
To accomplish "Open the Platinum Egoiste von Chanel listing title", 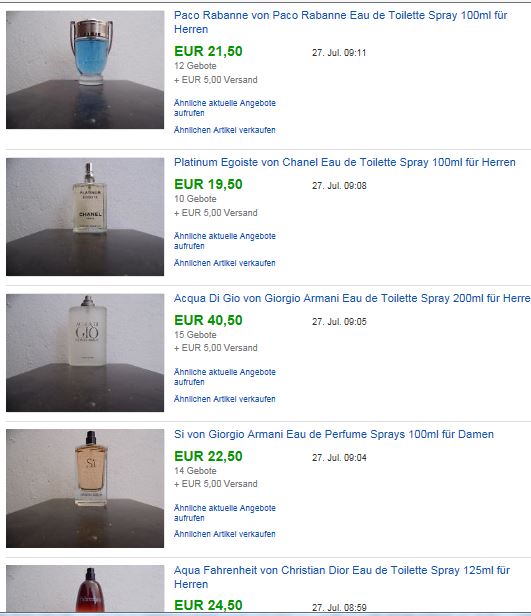I will coord(345,162).
